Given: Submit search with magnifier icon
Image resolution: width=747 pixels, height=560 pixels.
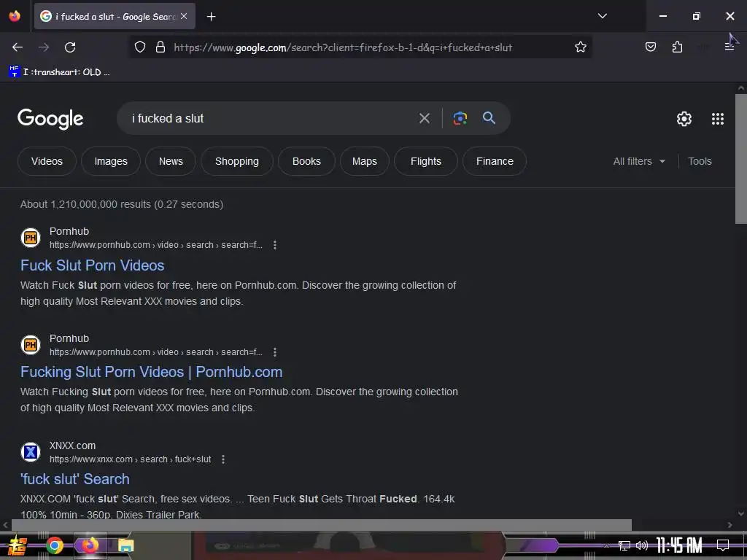Looking at the screenshot, I should pos(489,118).
